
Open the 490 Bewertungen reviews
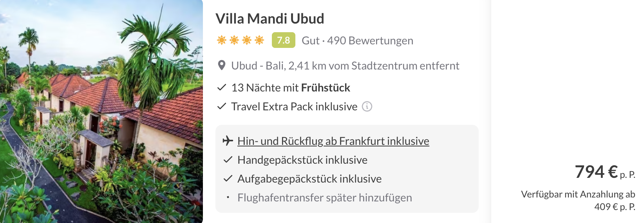[x=370, y=40]
